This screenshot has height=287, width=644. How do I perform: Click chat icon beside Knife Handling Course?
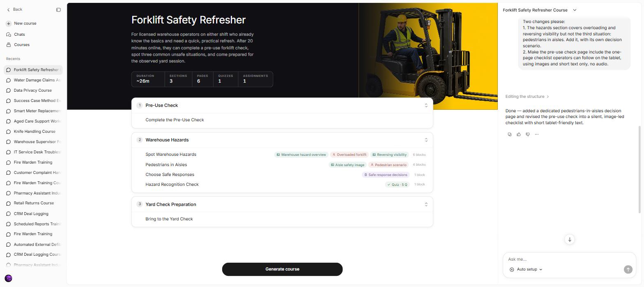pyautogui.click(x=8, y=132)
